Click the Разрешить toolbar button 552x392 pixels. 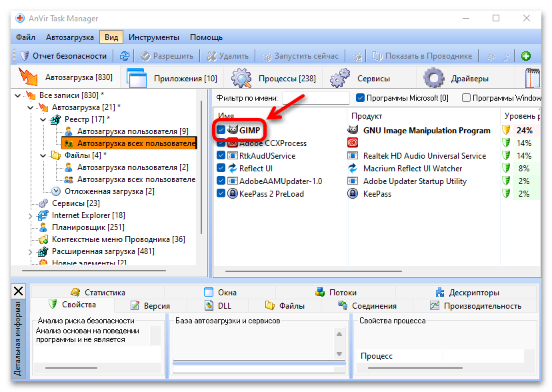pyautogui.click(x=167, y=56)
